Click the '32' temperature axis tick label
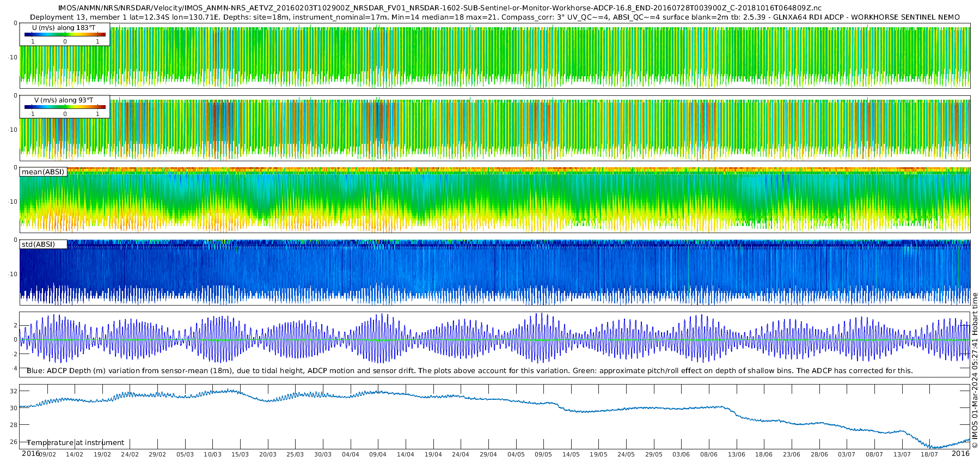Image resolution: width=980 pixels, height=463 pixels. click(x=14, y=391)
